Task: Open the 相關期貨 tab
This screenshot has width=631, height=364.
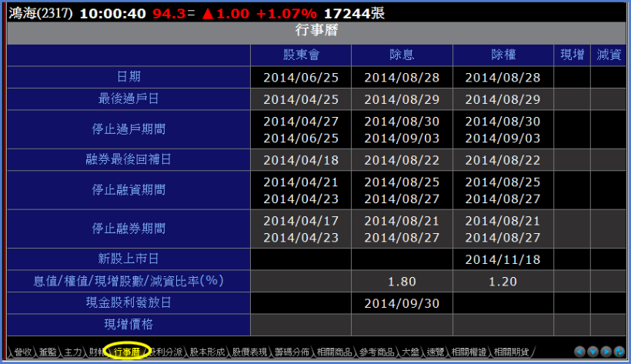Action: [x=511, y=352]
